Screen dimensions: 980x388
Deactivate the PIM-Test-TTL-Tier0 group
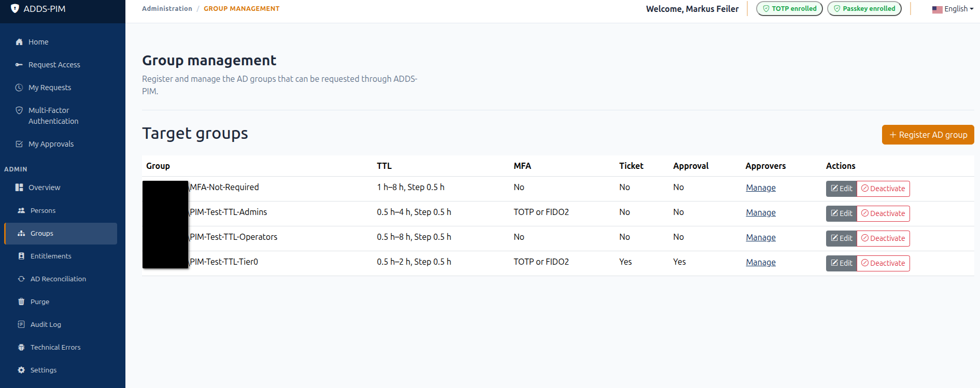883,263
